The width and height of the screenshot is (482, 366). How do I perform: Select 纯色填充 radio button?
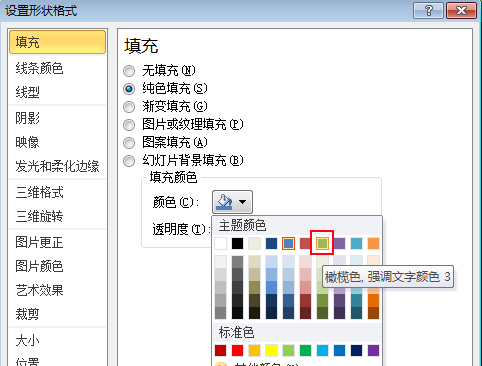(x=129, y=89)
